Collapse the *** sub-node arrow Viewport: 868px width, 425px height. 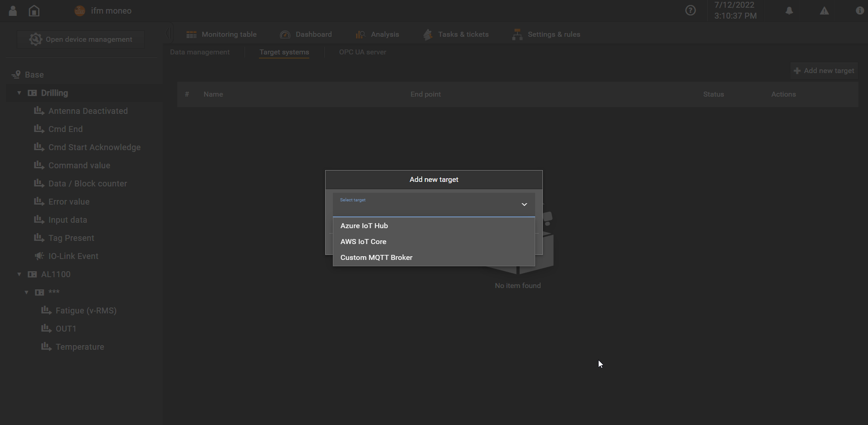[26, 293]
